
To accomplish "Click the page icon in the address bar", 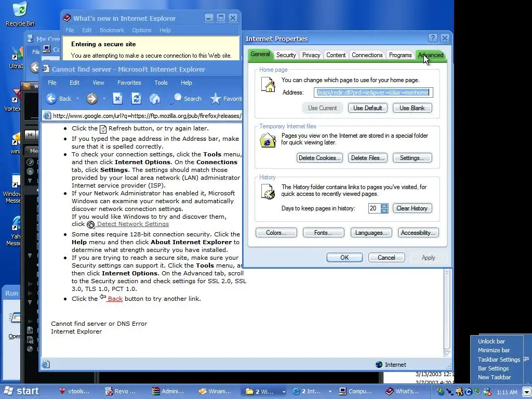I will [x=47, y=116].
